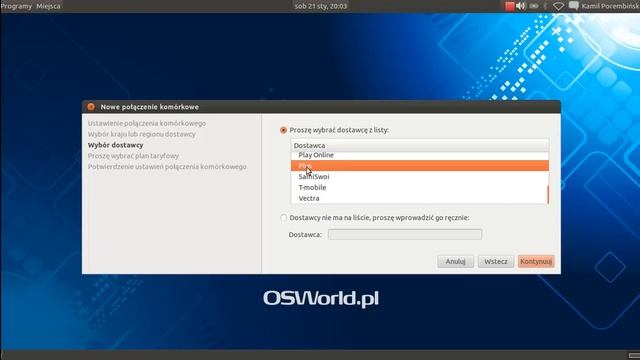Open the Kamil Porembinski user menu
Screen dimensions: 640x360
(610, 6)
